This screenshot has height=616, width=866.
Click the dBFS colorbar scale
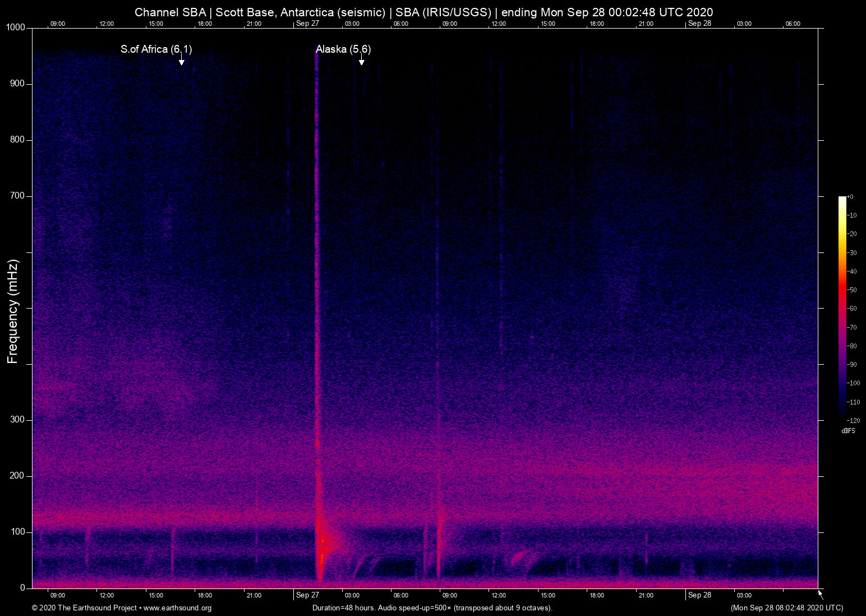(x=842, y=309)
